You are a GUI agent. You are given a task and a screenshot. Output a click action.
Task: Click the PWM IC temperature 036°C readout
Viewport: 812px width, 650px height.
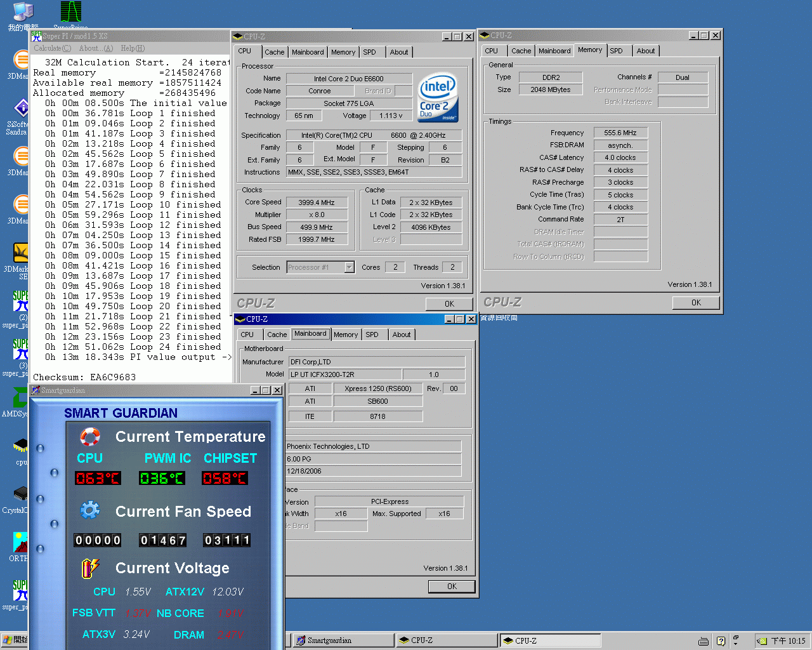pos(162,478)
